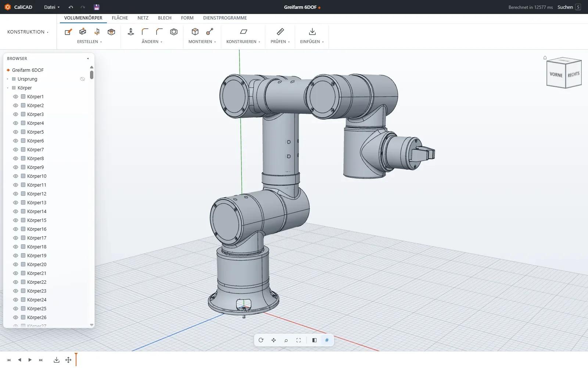
Task: Activate the pan view tool
Action: pyautogui.click(x=273, y=340)
